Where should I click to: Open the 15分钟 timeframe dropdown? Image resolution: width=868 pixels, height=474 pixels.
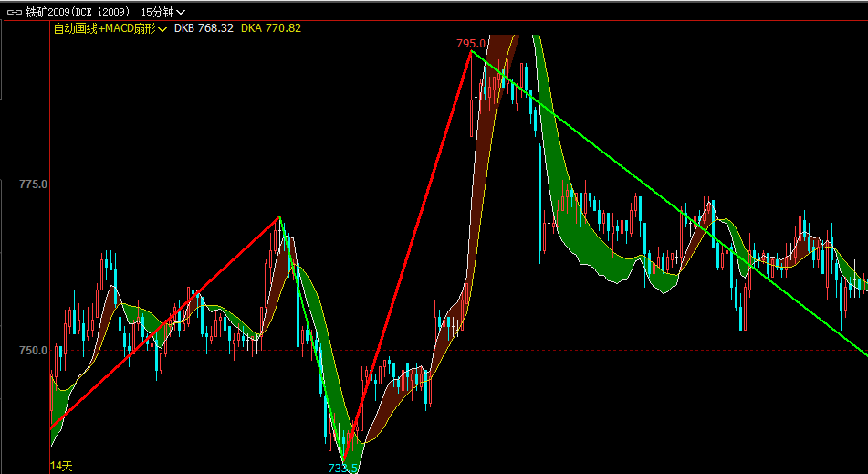point(163,11)
